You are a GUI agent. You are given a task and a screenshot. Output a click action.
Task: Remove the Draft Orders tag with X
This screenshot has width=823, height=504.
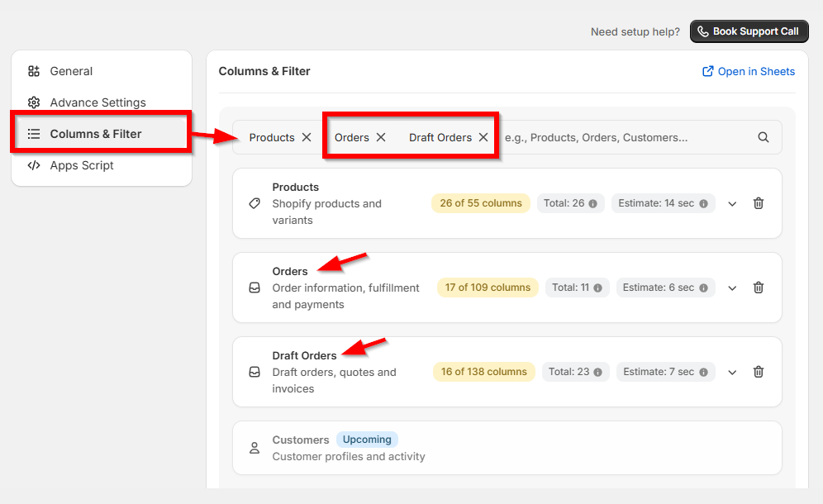tap(483, 137)
